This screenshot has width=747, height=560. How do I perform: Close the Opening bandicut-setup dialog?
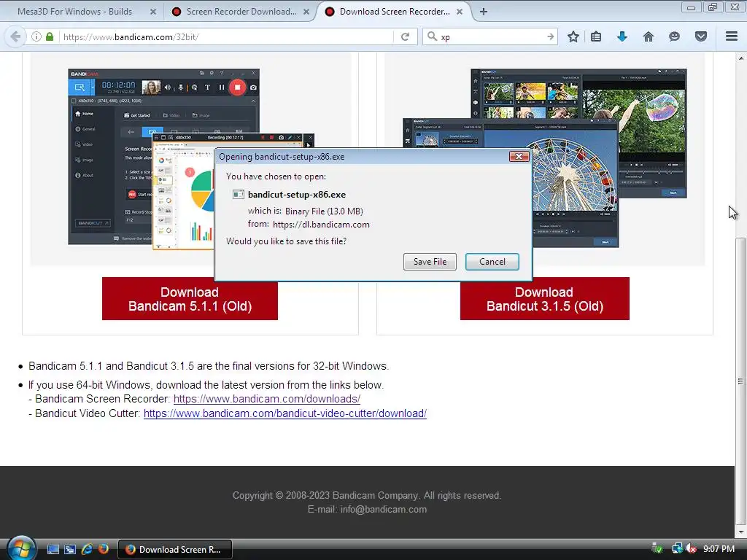(x=519, y=156)
